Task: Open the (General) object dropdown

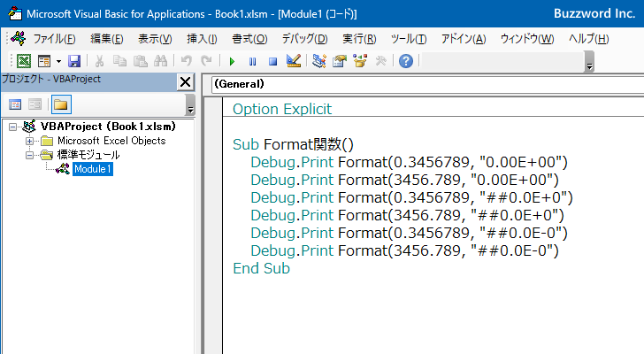Action: click(427, 84)
